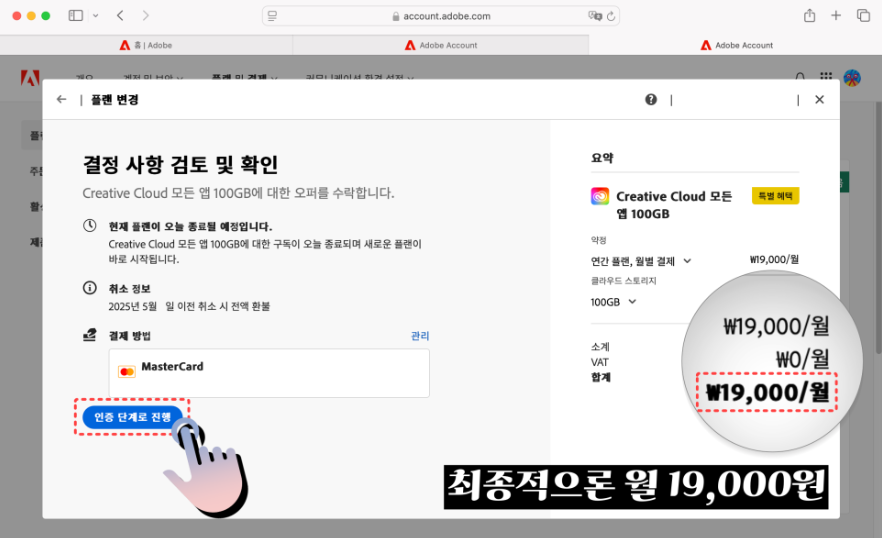Click the 요약 heading in summary panel

click(x=602, y=158)
